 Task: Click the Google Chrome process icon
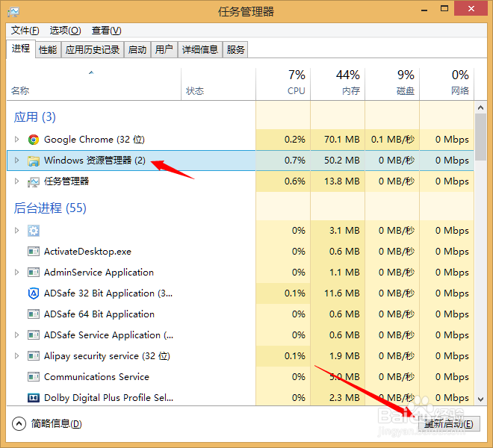pyautogui.click(x=34, y=140)
